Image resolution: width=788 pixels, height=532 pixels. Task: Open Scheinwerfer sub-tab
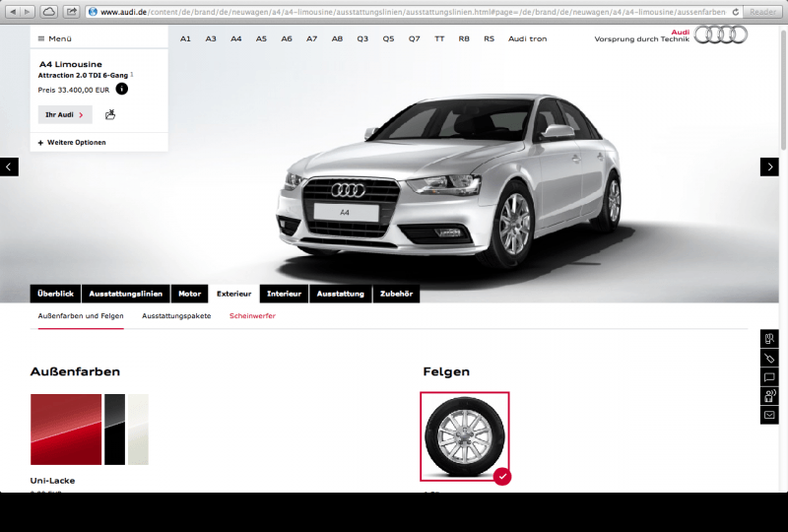coord(252,316)
